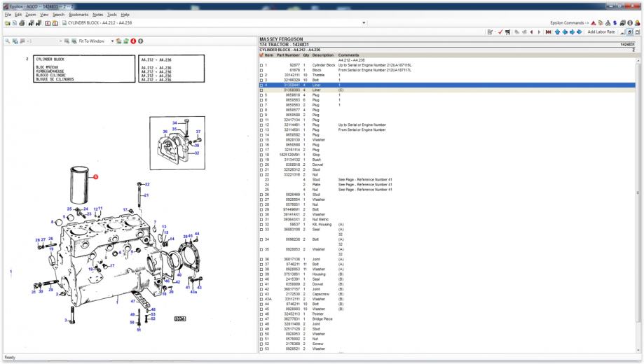Click the blue up arrow navigation icon
This screenshot has height=364, width=644.
coord(557,32)
